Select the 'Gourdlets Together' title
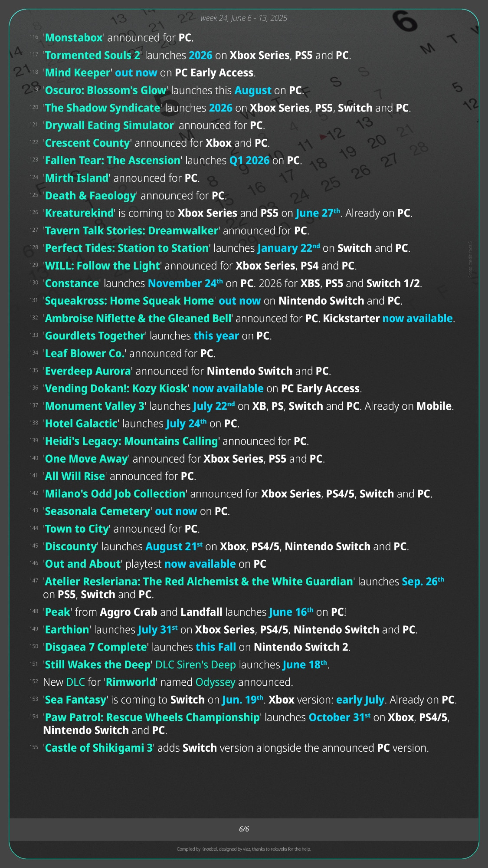 coord(95,335)
